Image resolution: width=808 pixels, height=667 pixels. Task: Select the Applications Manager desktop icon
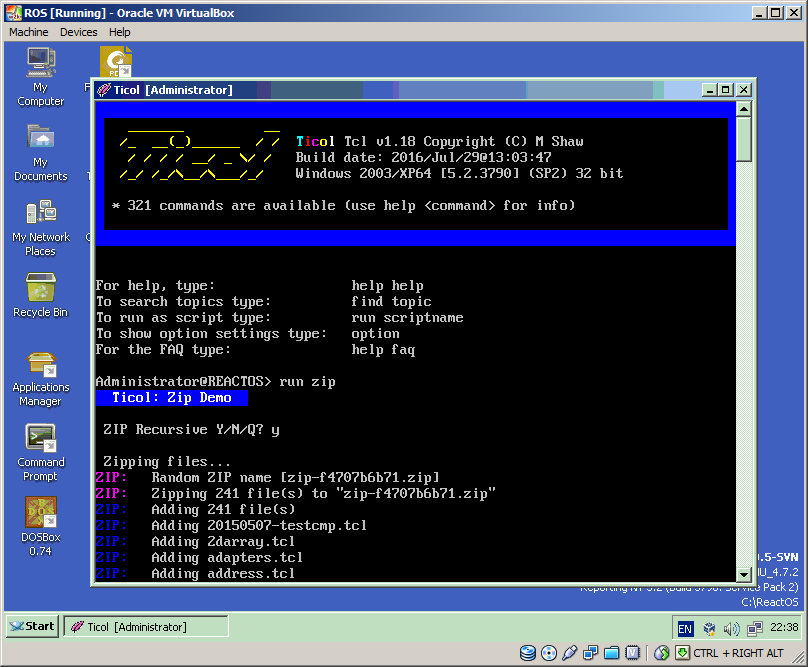click(x=41, y=380)
